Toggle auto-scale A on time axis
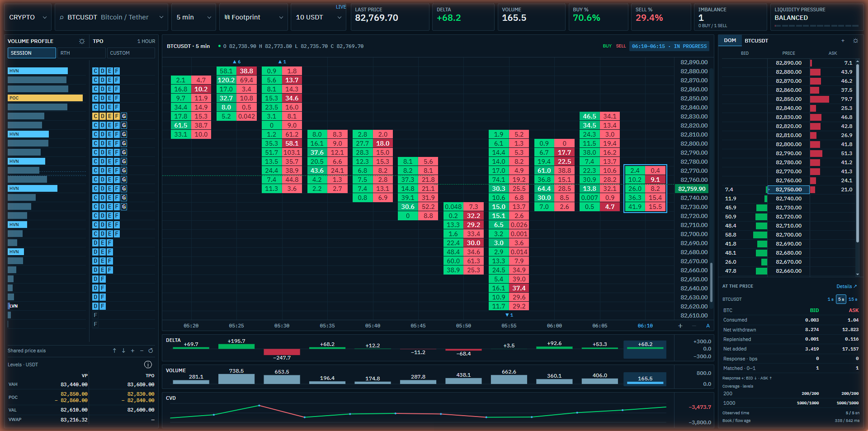The width and height of the screenshot is (868, 431). pyautogui.click(x=708, y=326)
